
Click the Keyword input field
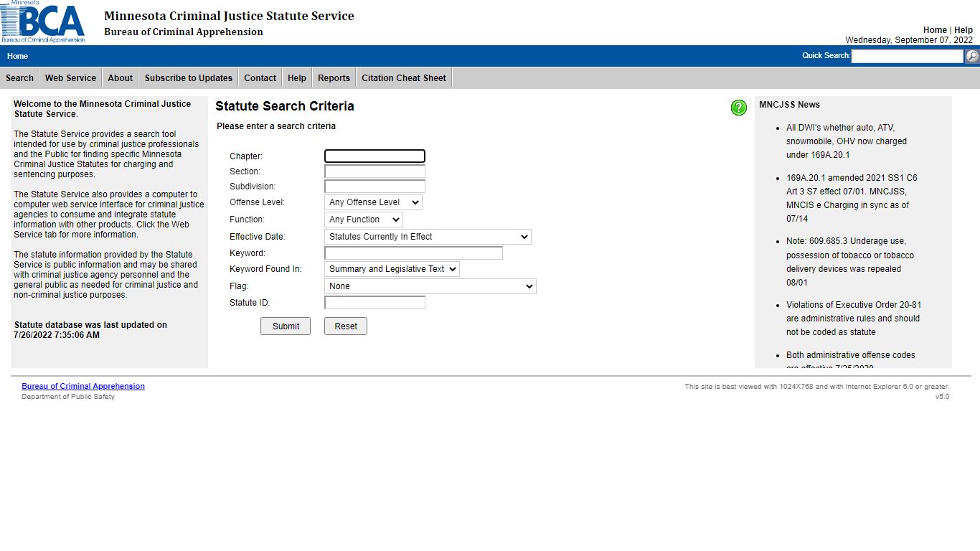413,253
